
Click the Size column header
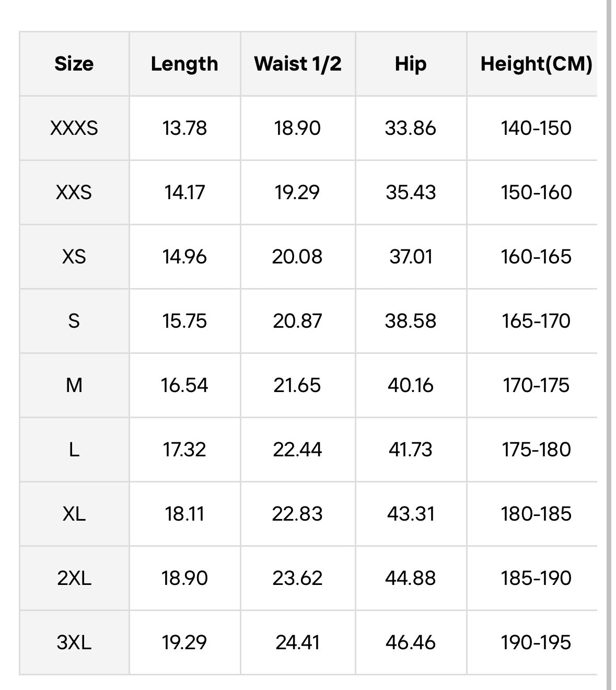pyautogui.click(x=74, y=64)
